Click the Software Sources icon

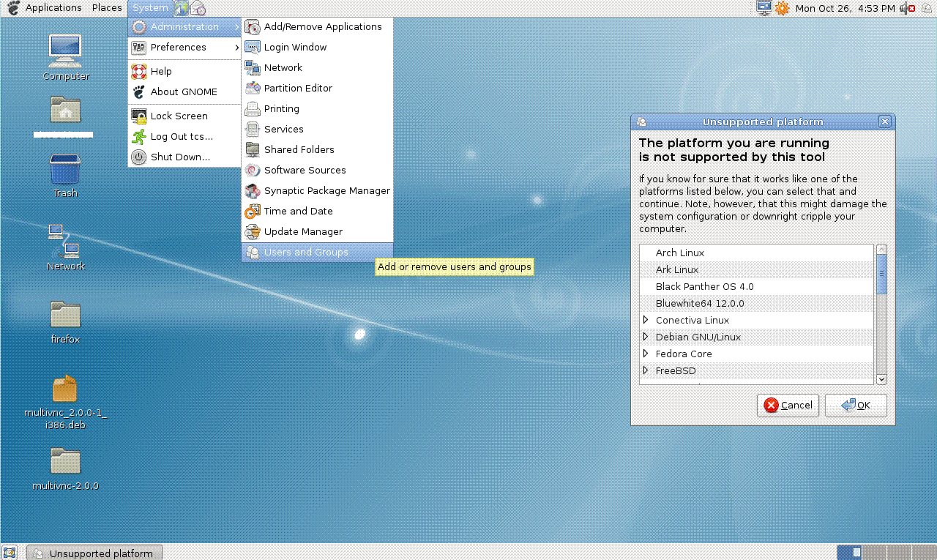click(x=253, y=171)
